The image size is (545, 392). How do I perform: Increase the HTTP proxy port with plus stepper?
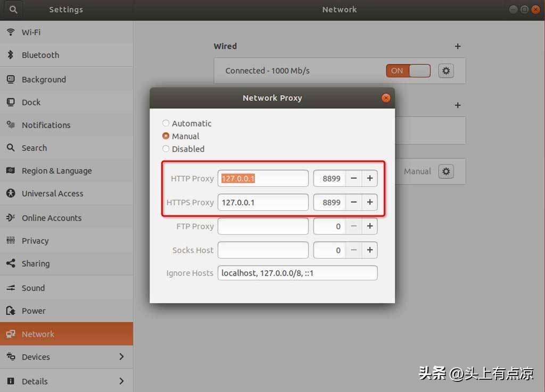point(370,178)
